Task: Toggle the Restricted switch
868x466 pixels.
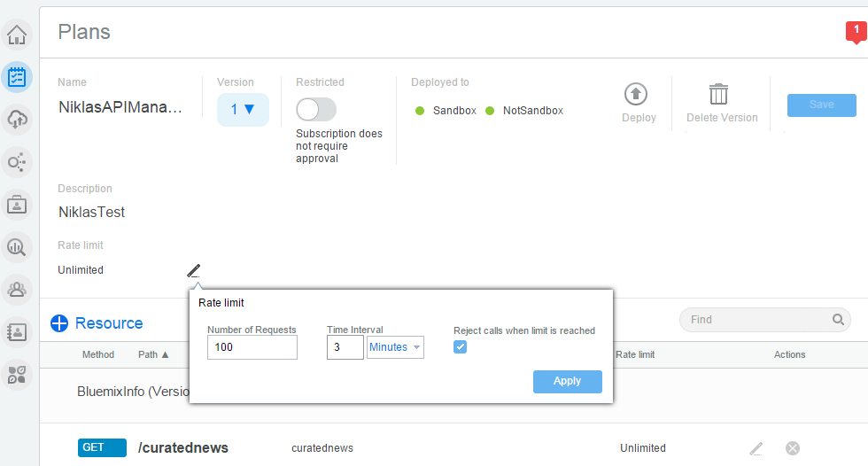Action: [316, 110]
